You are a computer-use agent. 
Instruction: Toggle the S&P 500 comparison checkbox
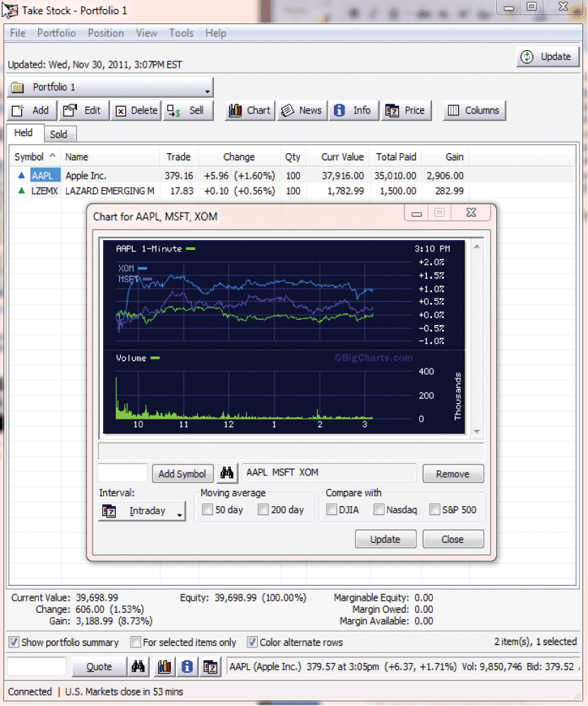tap(435, 510)
